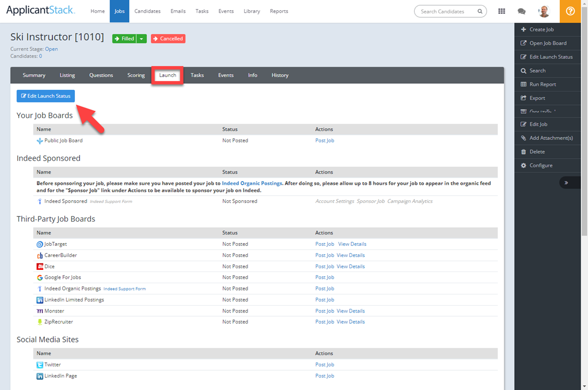
Task: Click the page vertical scrollbar
Action: (x=584, y=160)
